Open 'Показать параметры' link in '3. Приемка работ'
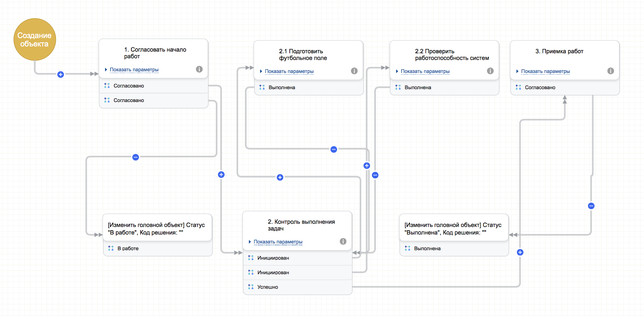644x317 pixels. tap(545, 71)
